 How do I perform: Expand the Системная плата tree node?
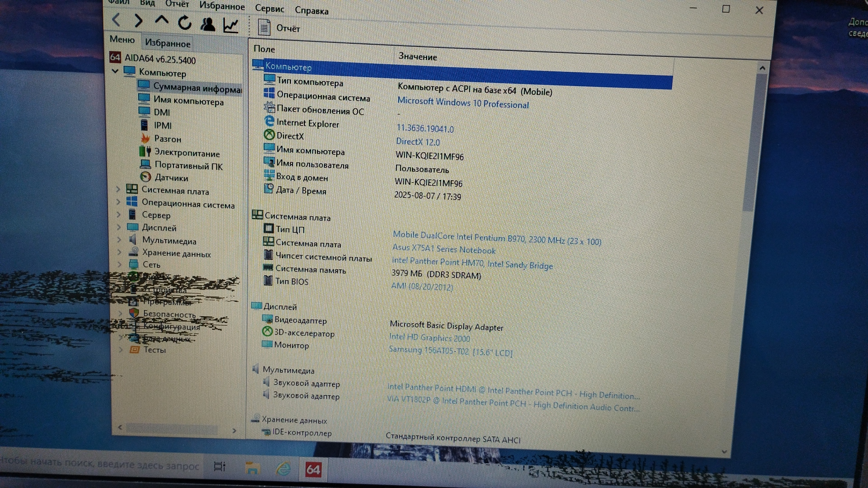pyautogui.click(x=118, y=189)
